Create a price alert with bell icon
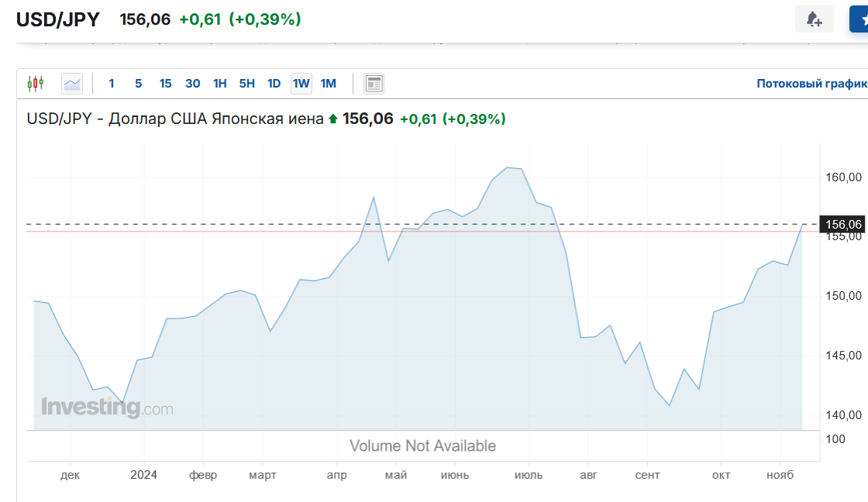Screen dimensions: 868x502 coord(814,19)
